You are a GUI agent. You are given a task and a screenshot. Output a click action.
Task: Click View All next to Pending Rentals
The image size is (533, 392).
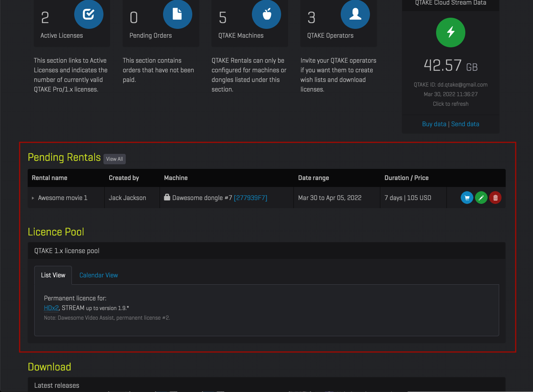tap(115, 159)
